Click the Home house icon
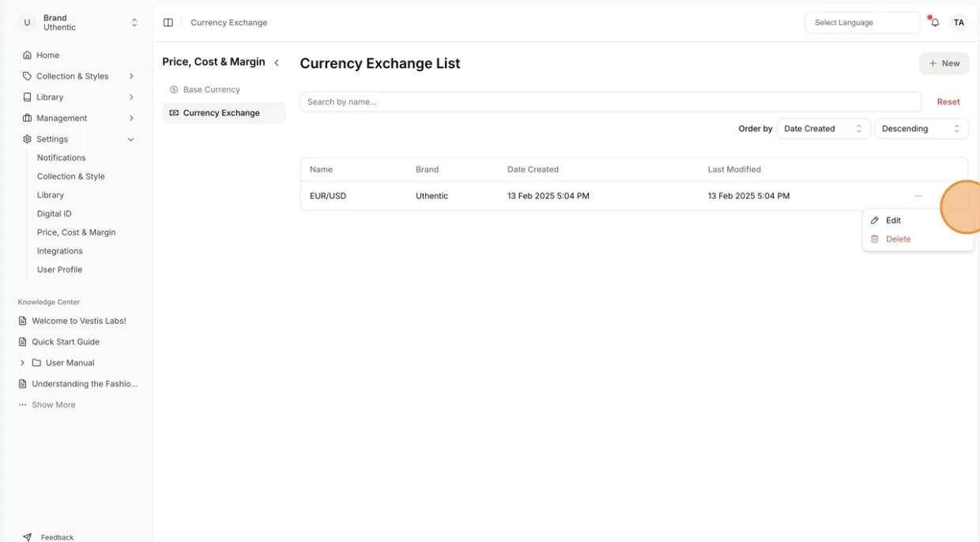Screen dimensions: 980x542 point(28,55)
